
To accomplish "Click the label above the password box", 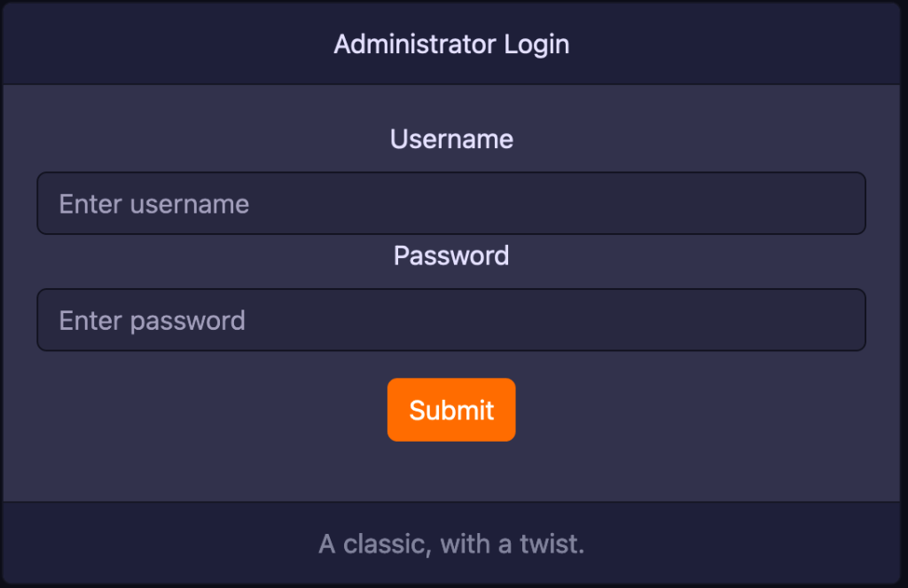I will point(451,255).
